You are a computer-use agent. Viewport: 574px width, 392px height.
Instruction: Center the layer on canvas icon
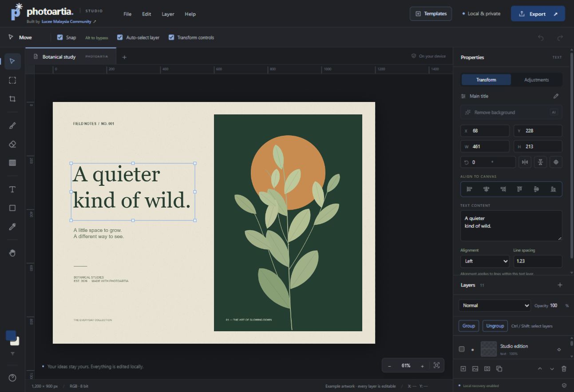556,162
